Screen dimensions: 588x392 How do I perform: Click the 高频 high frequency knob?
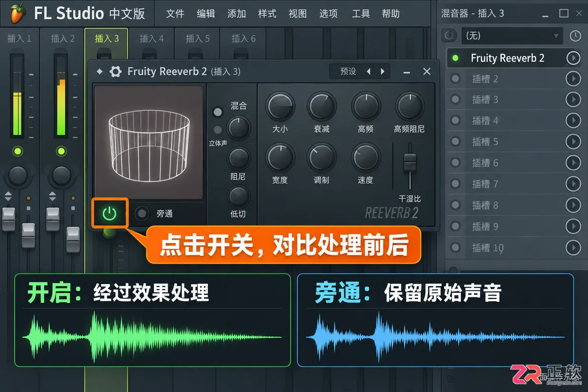(366, 106)
